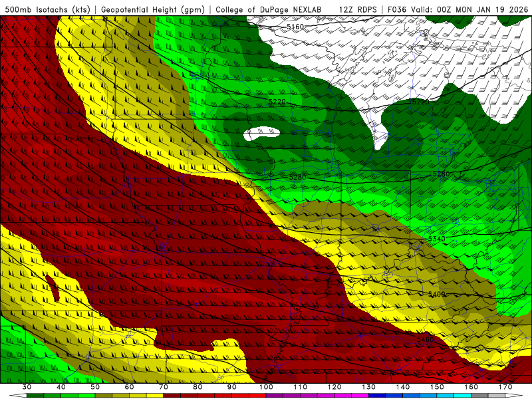
Task: Click the 30 value on the color scale
Action: click(x=27, y=387)
